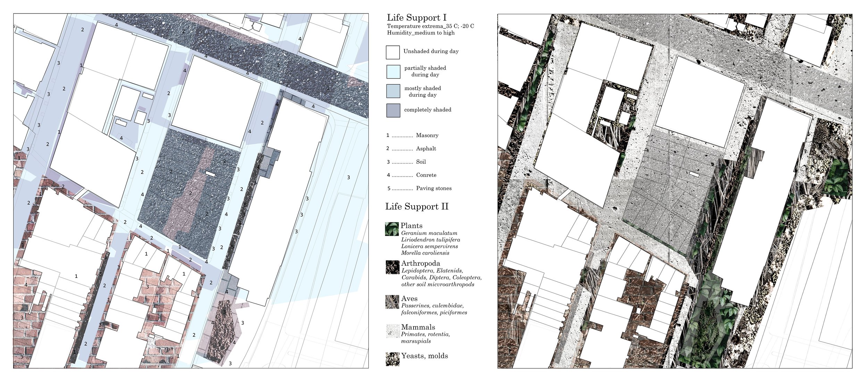Image resolution: width=868 pixels, height=383 pixels.
Task: Click the small white rectangle in left map courtyard
Action: (210, 173)
